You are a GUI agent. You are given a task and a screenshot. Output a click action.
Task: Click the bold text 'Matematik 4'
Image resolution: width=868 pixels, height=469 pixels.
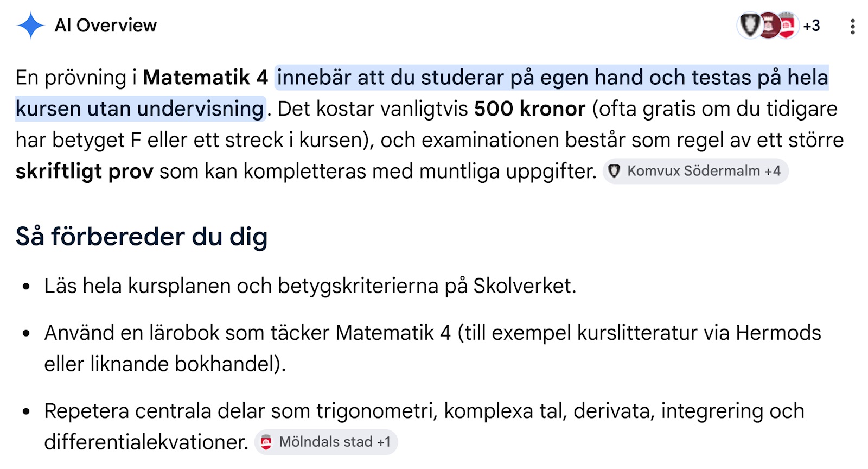click(x=206, y=78)
